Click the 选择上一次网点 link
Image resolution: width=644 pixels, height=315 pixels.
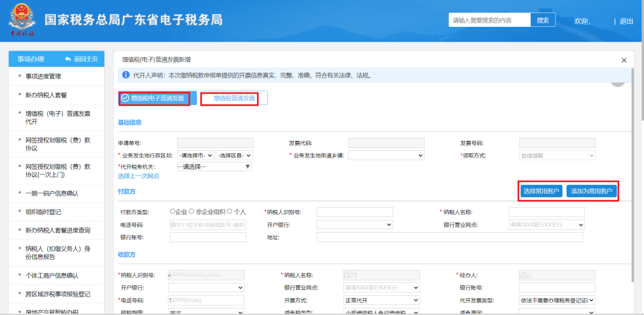pos(139,176)
